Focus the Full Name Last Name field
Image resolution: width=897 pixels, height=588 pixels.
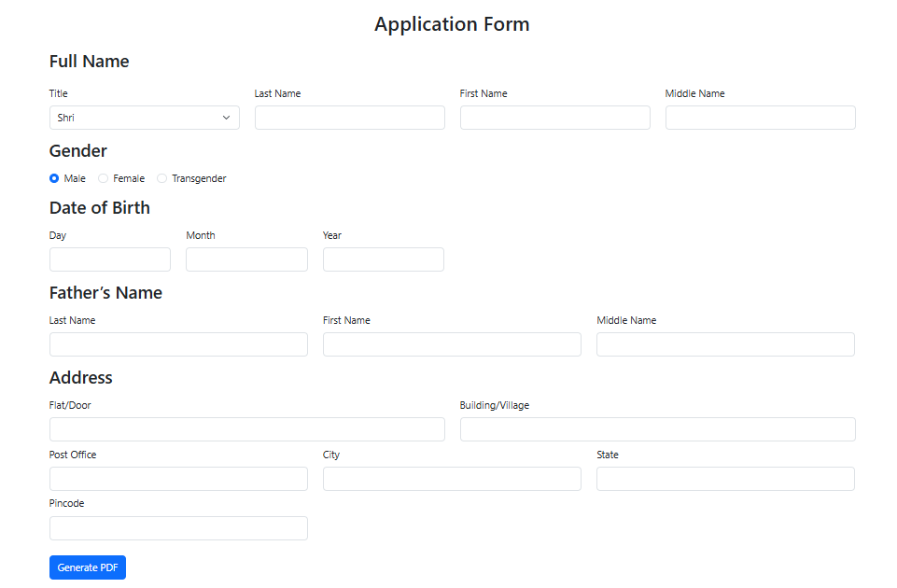point(349,118)
